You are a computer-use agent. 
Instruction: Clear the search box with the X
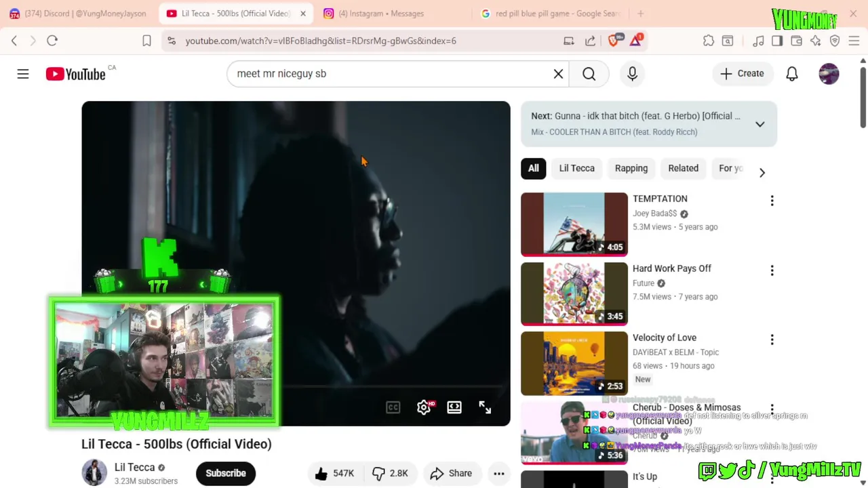pos(558,74)
